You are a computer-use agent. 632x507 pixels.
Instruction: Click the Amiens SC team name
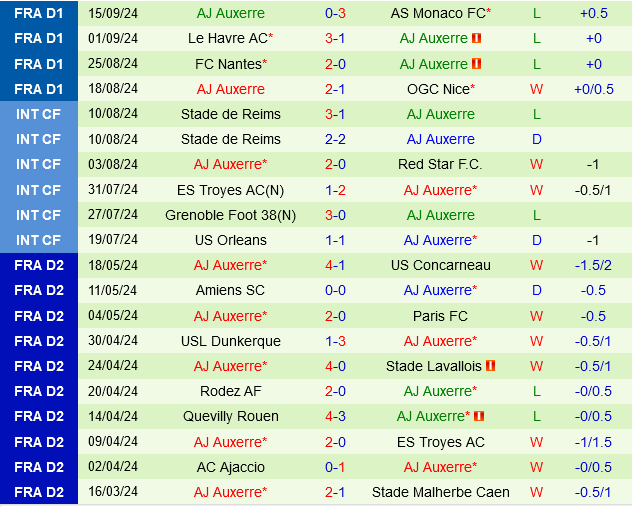point(230,290)
